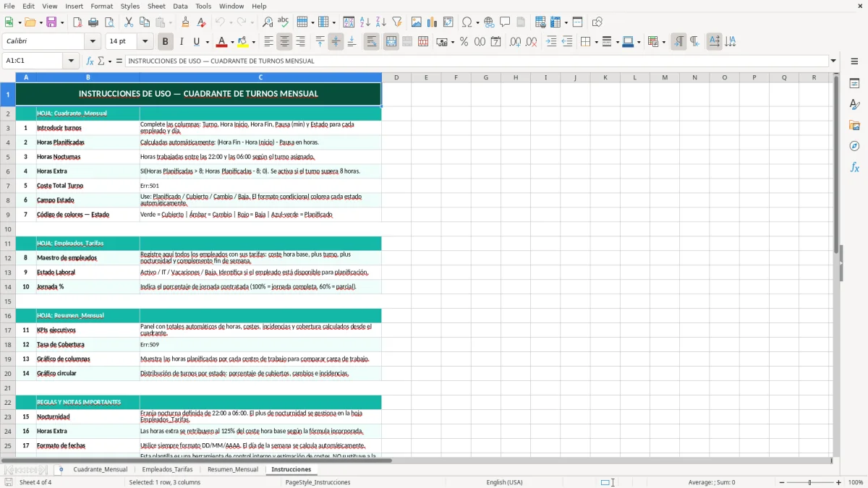868x488 pixels.
Task: Open the Function Wizard fx icon
Action: click(90, 61)
